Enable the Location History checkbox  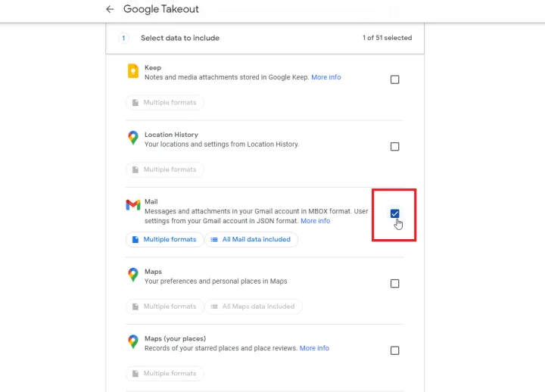tap(394, 147)
